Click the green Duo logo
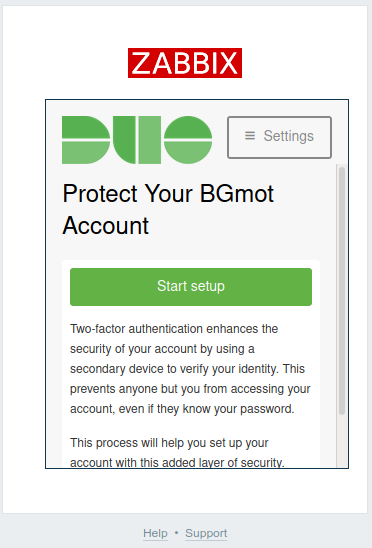Image resolution: width=372 pixels, height=548 pixels. tap(137, 140)
